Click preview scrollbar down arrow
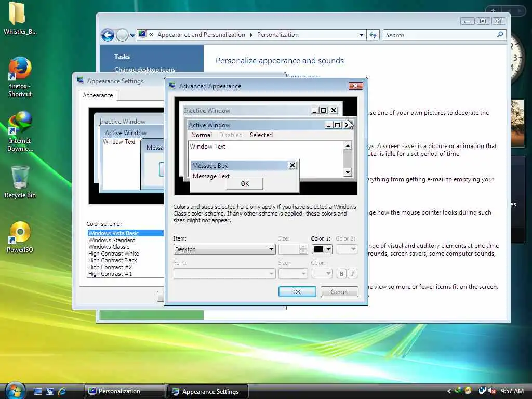This screenshot has height=399, width=532. coord(348,172)
